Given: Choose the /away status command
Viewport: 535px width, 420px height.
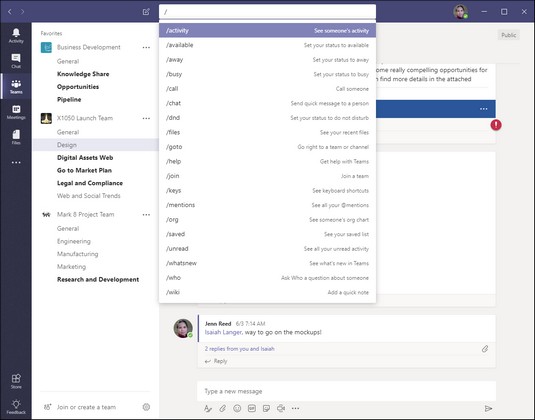Looking at the screenshot, I should pos(268,60).
